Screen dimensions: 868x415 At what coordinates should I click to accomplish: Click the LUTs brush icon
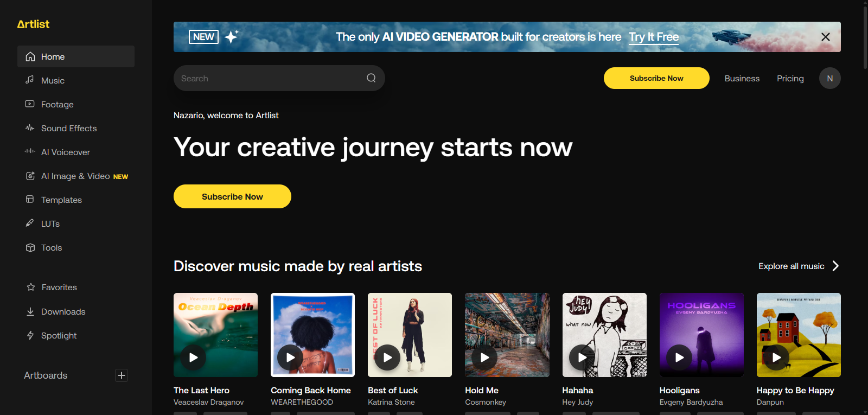click(30, 223)
